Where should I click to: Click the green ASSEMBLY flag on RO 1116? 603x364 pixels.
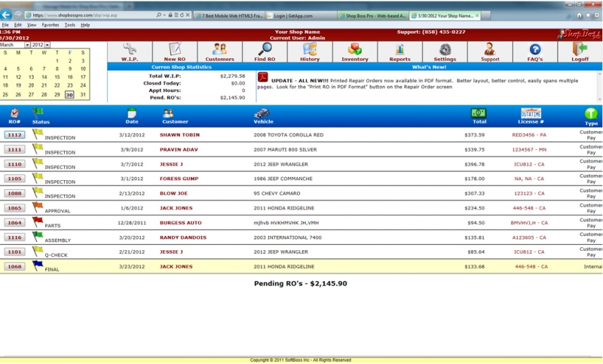pos(38,237)
